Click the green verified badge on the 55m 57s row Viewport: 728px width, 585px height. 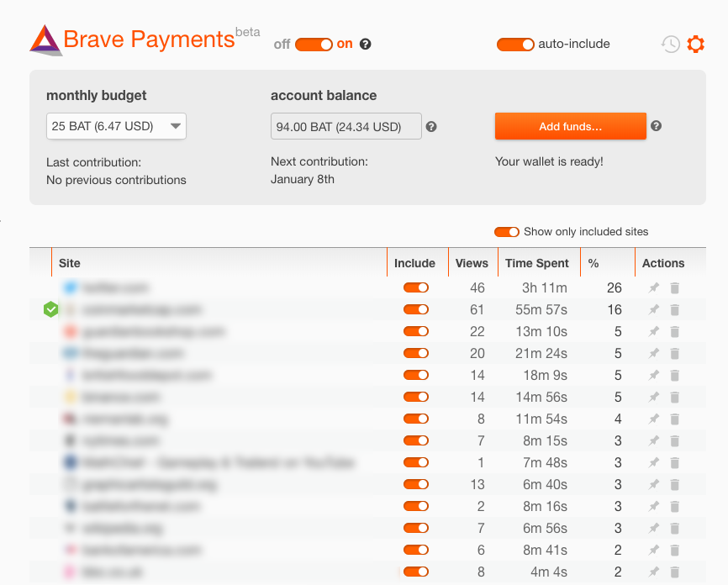coord(50,309)
